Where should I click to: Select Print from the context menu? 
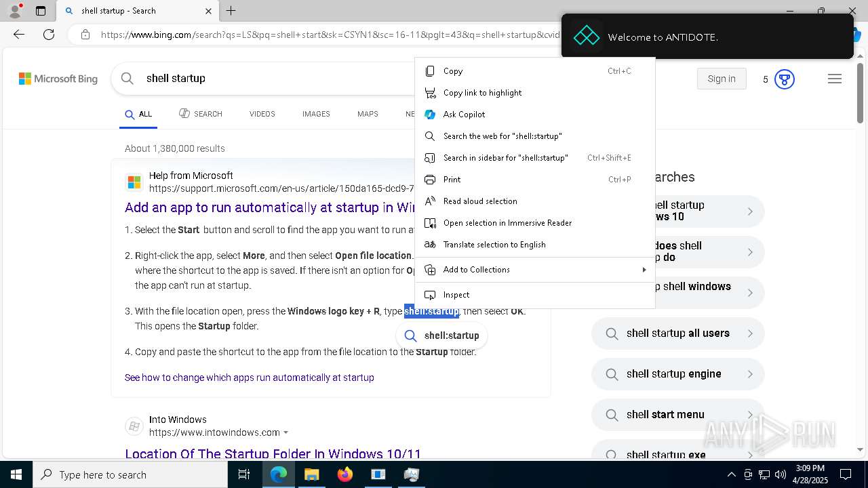(x=534, y=180)
